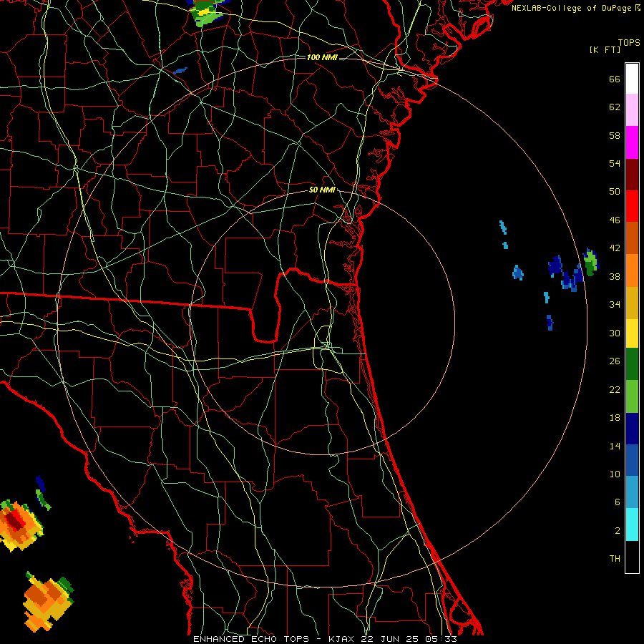Click the "34" legend value

615,305
